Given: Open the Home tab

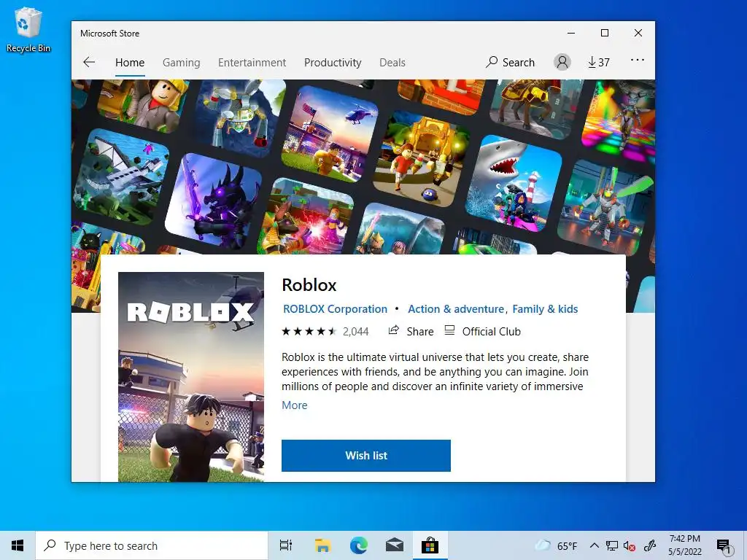Looking at the screenshot, I should click(130, 63).
